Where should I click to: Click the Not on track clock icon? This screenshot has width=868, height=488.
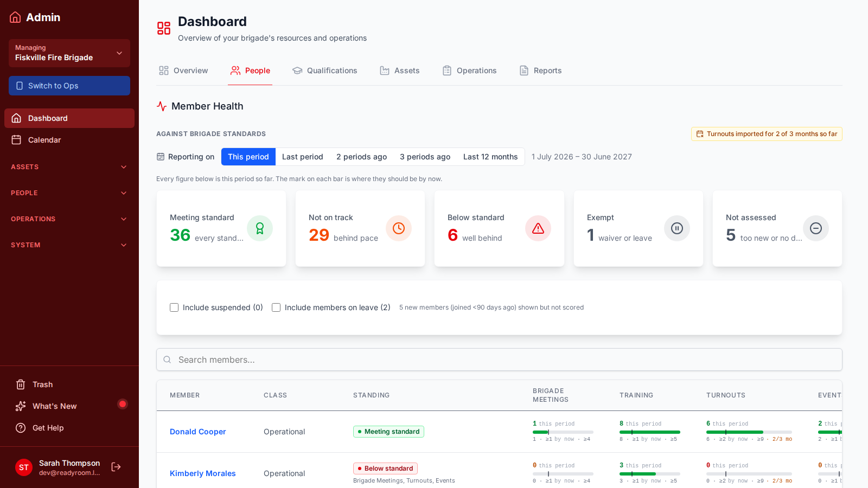tap(399, 228)
